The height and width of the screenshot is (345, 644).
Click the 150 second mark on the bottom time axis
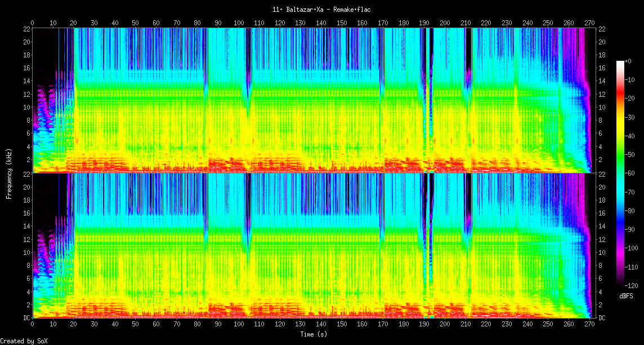(342, 324)
